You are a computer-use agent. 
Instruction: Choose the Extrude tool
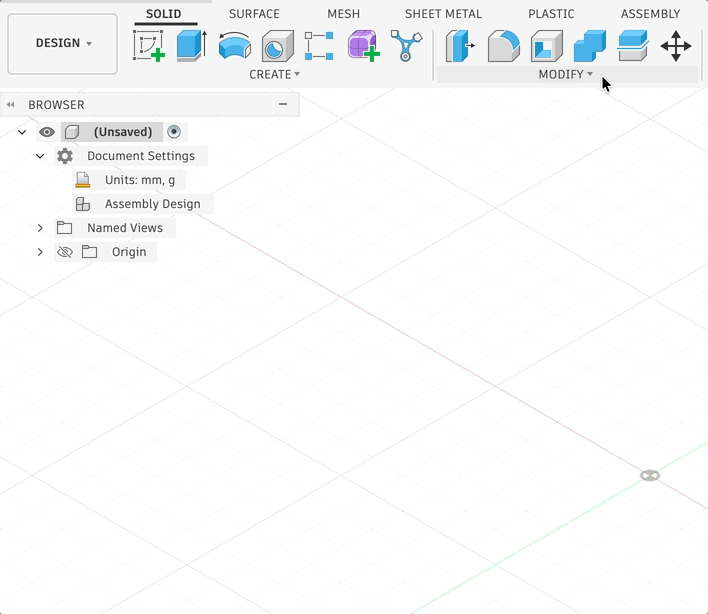pos(191,46)
